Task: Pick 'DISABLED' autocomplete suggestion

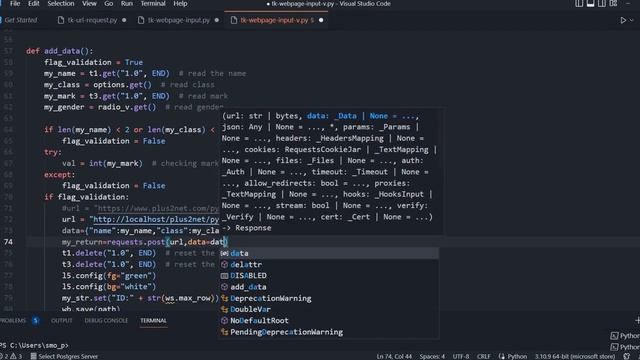Action: click(x=329, y=276)
